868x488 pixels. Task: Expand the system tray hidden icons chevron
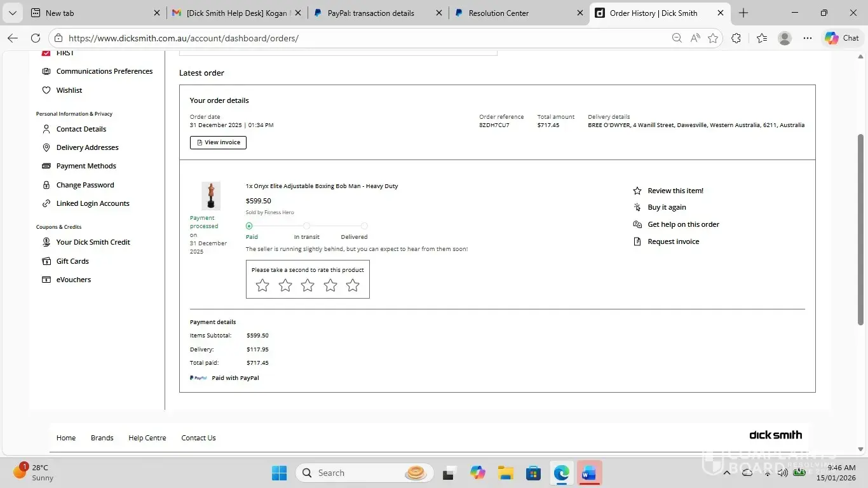tap(727, 473)
